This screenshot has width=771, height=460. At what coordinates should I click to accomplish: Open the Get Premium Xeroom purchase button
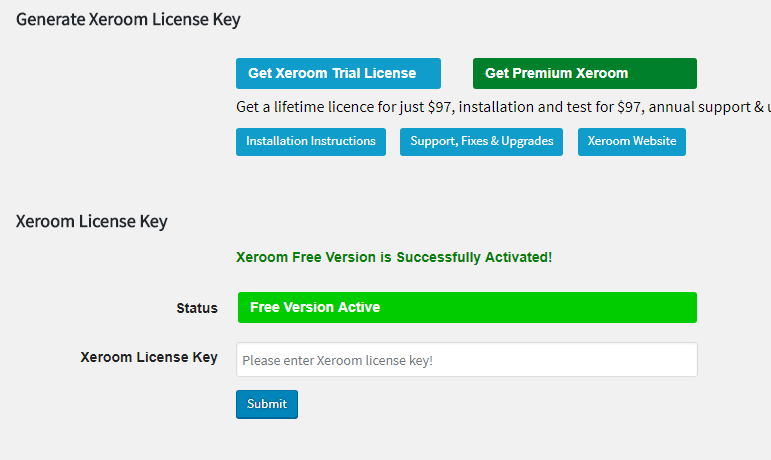[585, 73]
